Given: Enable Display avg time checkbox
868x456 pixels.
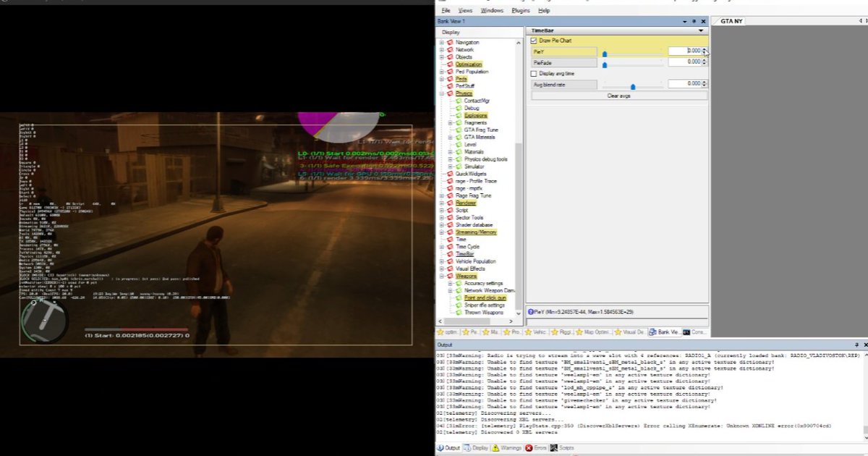Looking at the screenshot, I should pos(534,74).
